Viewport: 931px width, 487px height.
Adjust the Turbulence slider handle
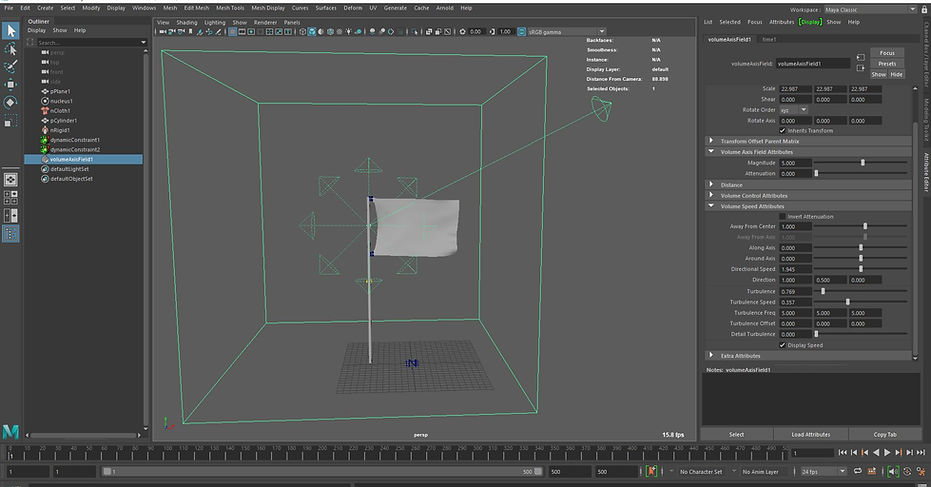(x=823, y=292)
